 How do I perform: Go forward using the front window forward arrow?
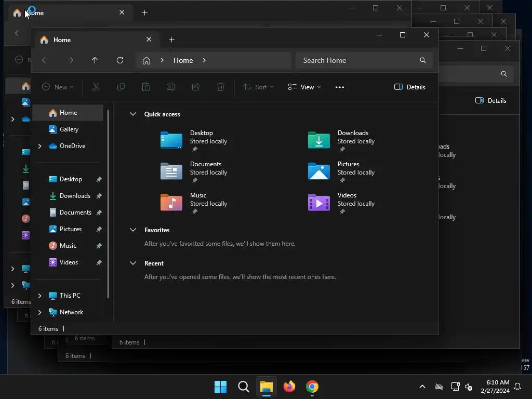pos(70,60)
